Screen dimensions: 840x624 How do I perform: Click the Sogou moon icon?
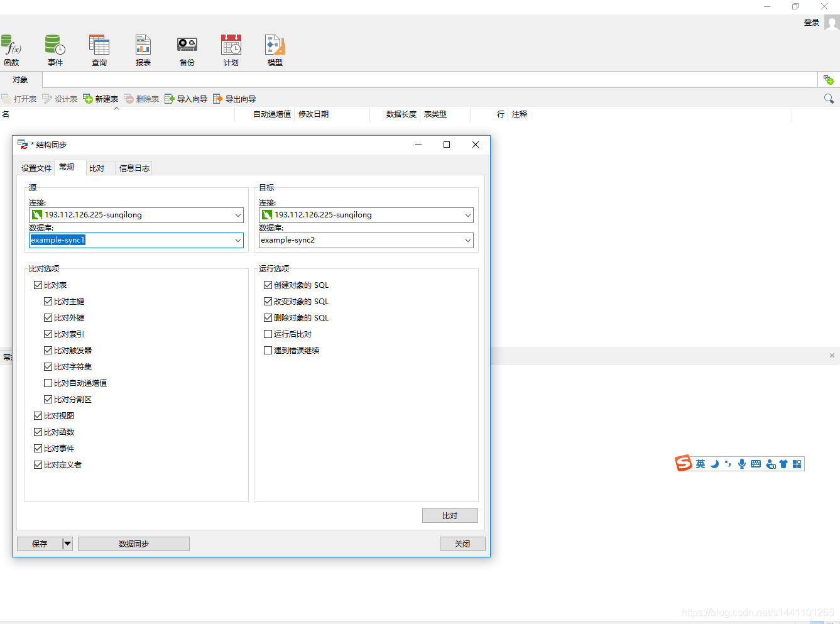pos(714,464)
